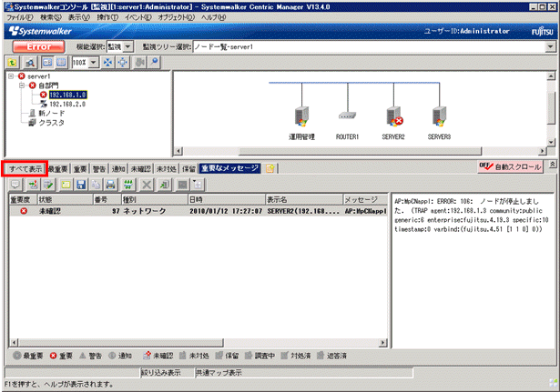Image resolution: width=560 pixels, height=392 pixels.
Task: Open the 機能選択 監視 dropdown
Action: point(127,46)
